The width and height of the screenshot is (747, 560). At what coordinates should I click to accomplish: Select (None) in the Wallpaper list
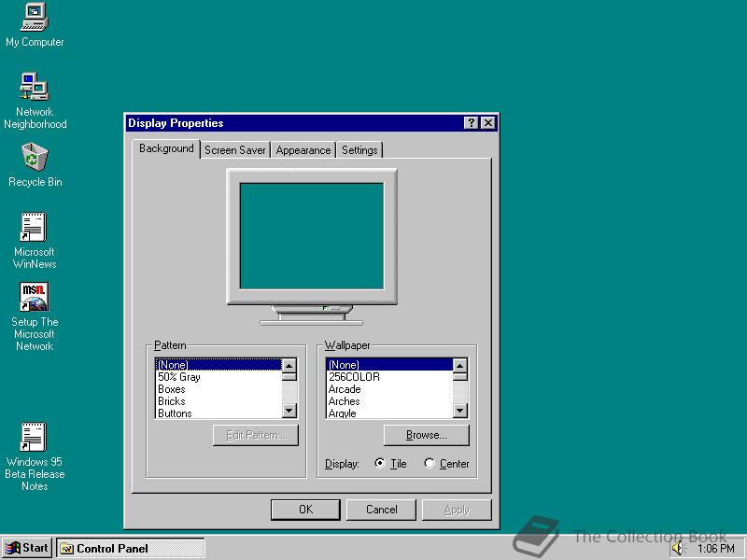[x=389, y=365]
